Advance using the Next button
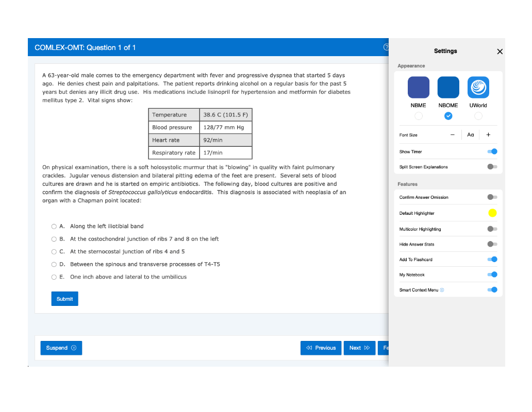The width and height of the screenshot is (532, 412). coord(359,348)
